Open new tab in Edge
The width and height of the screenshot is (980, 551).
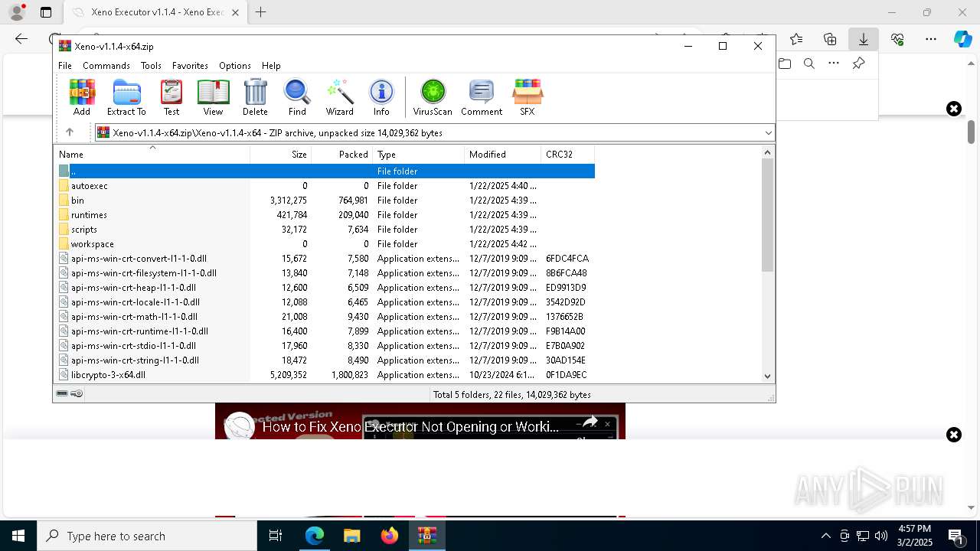coord(261,12)
